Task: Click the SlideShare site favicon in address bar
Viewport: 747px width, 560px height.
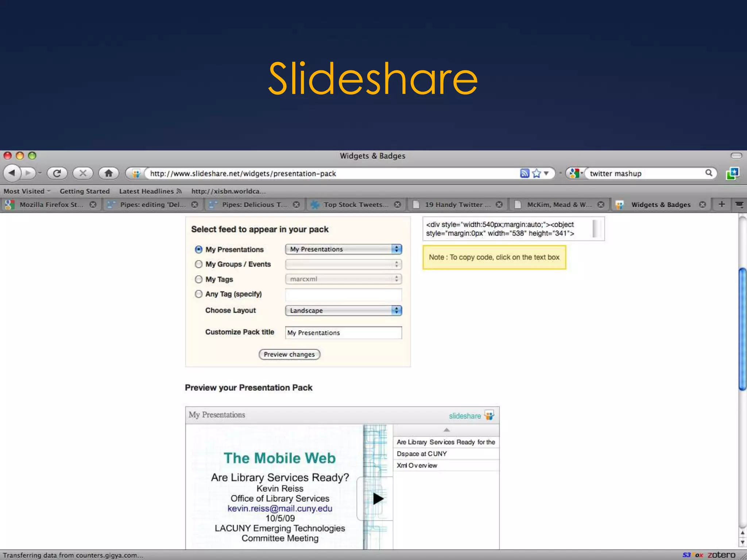Action: (x=136, y=174)
